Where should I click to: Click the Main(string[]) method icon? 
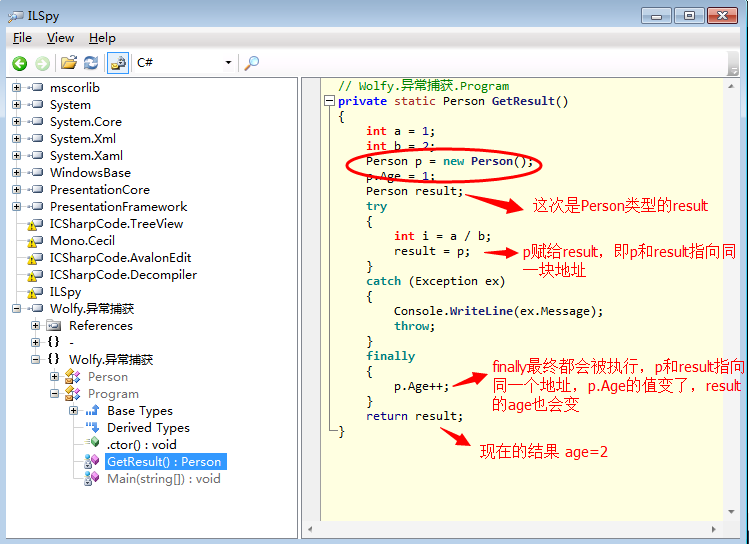pyautogui.click(x=91, y=479)
